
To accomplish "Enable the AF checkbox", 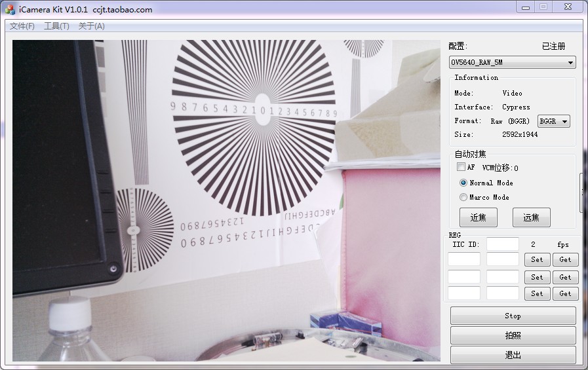I will [x=461, y=168].
